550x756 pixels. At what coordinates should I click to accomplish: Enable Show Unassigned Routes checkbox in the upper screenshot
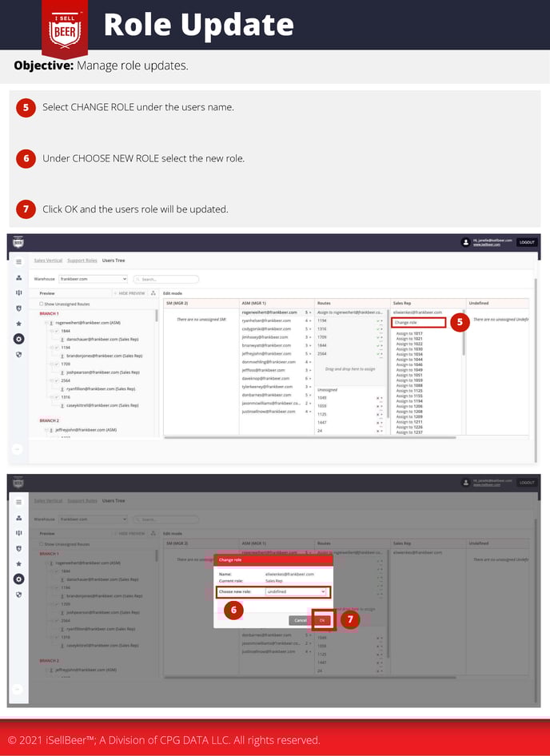(x=42, y=304)
